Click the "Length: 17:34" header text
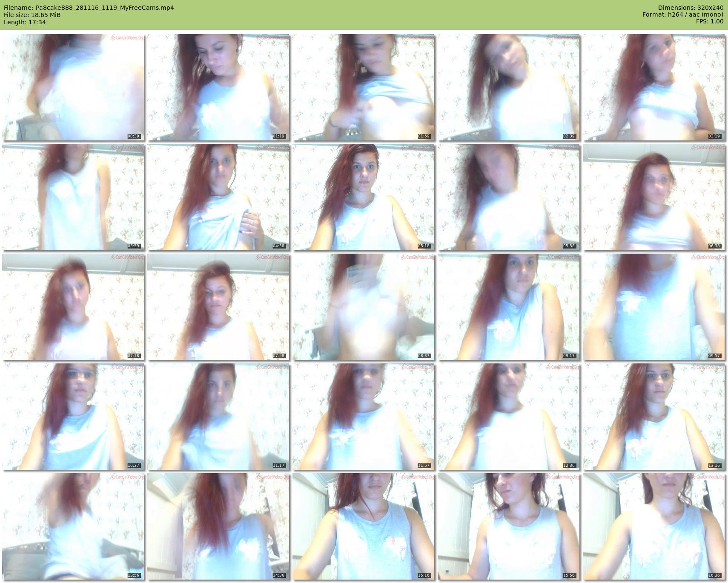The image size is (728, 583). (x=25, y=22)
